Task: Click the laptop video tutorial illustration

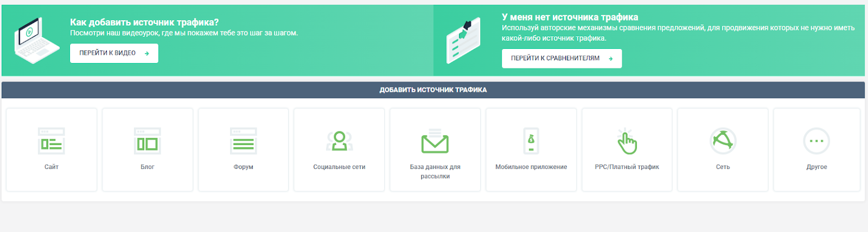Action: pyautogui.click(x=36, y=40)
